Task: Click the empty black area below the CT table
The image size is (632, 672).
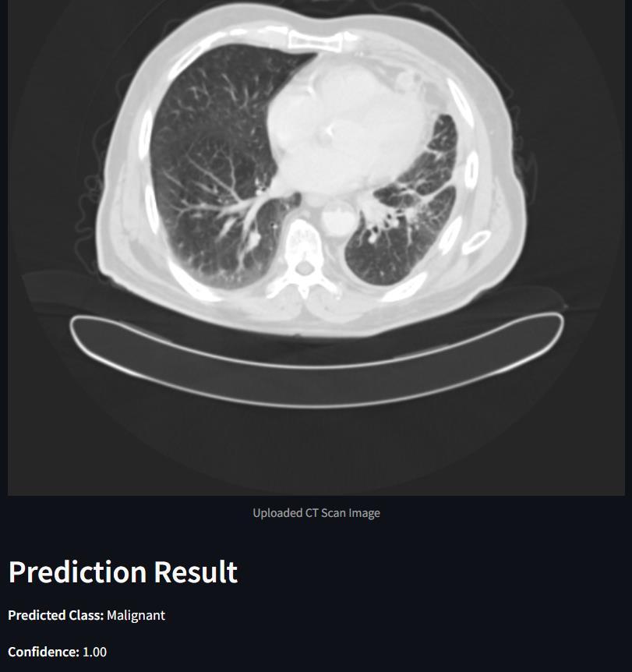Action: 316,450
